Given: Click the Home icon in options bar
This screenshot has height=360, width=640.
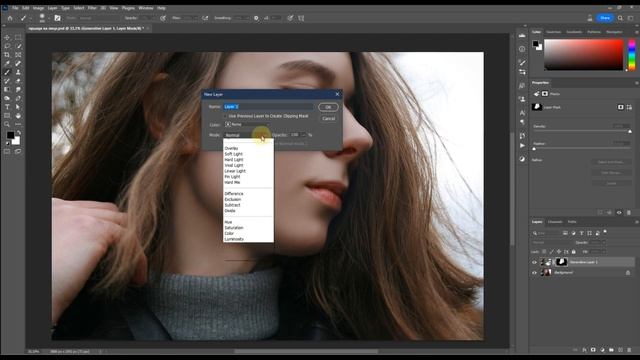Looking at the screenshot, I should (10, 18).
